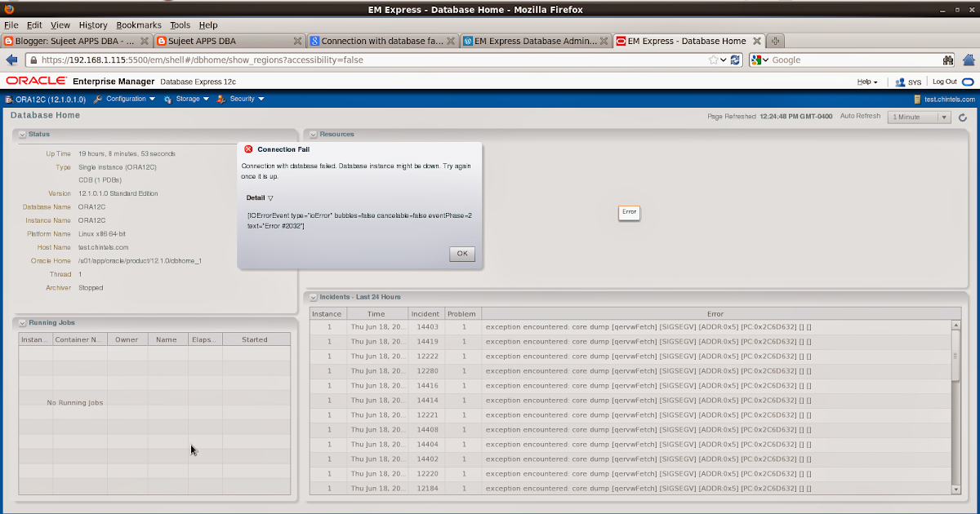This screenshot has width=980, height=514.
Task: Click the page refresh icon next to Auto Refresh
Action: pyautogui.click(x=963, y=117)
